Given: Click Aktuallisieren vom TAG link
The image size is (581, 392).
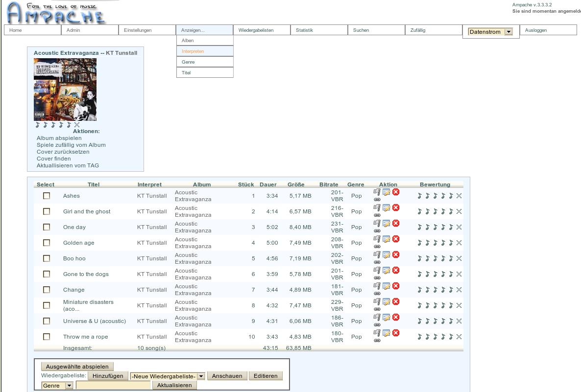Looking at the screenshot, I should [x=68, y=165].
